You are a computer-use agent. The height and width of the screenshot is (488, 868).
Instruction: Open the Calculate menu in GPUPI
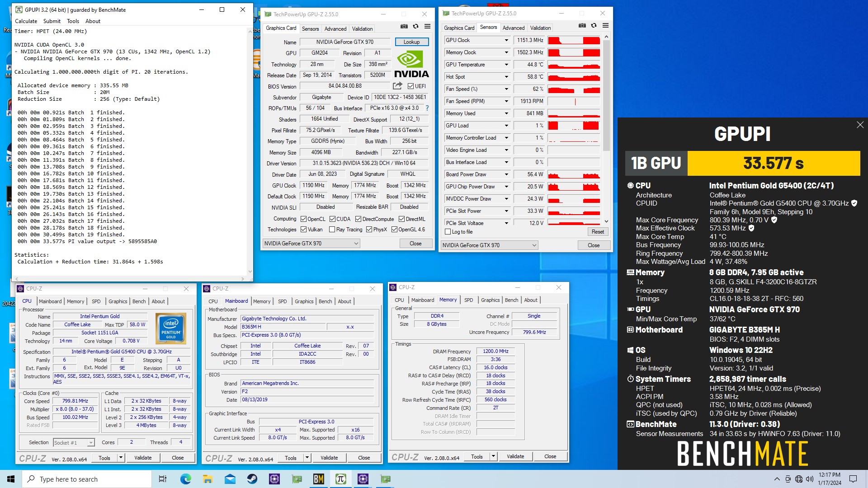pyautogui.click(x=26, y=21)
